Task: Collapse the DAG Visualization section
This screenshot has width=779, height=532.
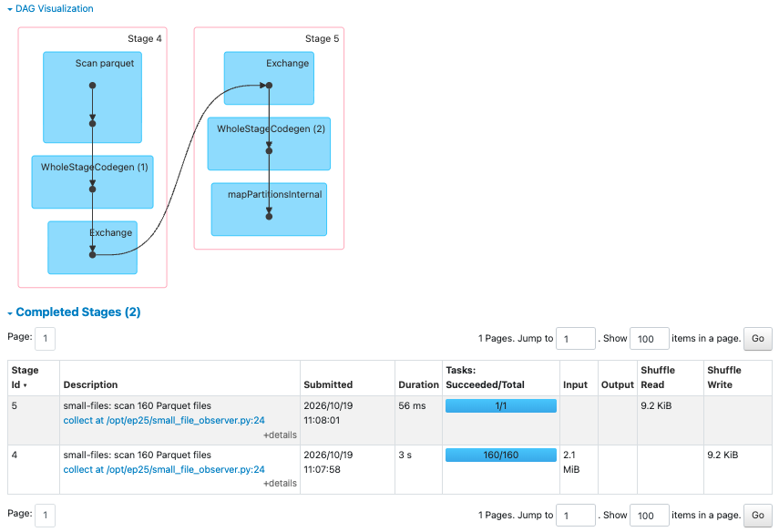Action: click(50, 8)
